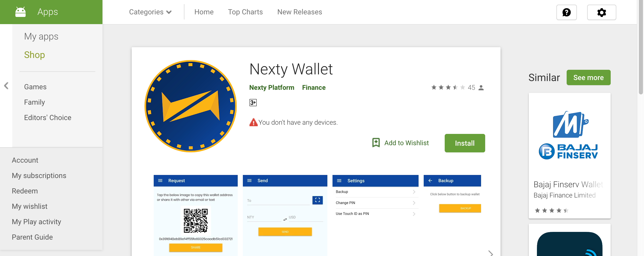Open the Categories dropdown
This screenshot has width=644, height=256.
[x=150, y=12]
